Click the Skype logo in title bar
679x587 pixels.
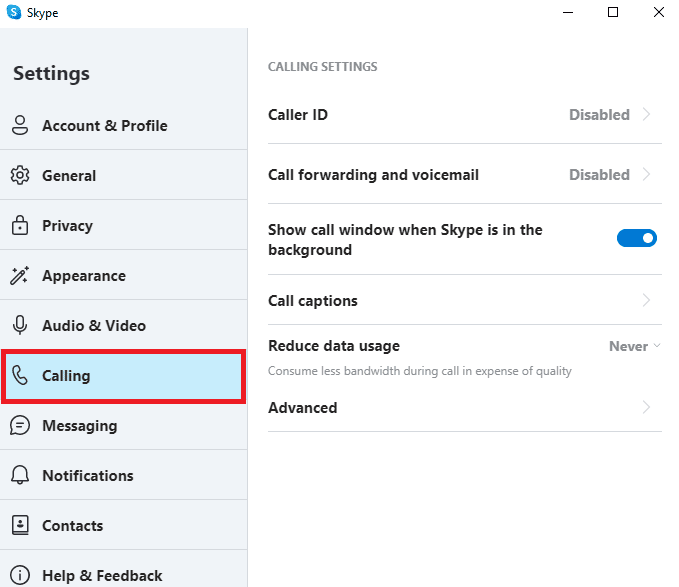click(14, 12)
